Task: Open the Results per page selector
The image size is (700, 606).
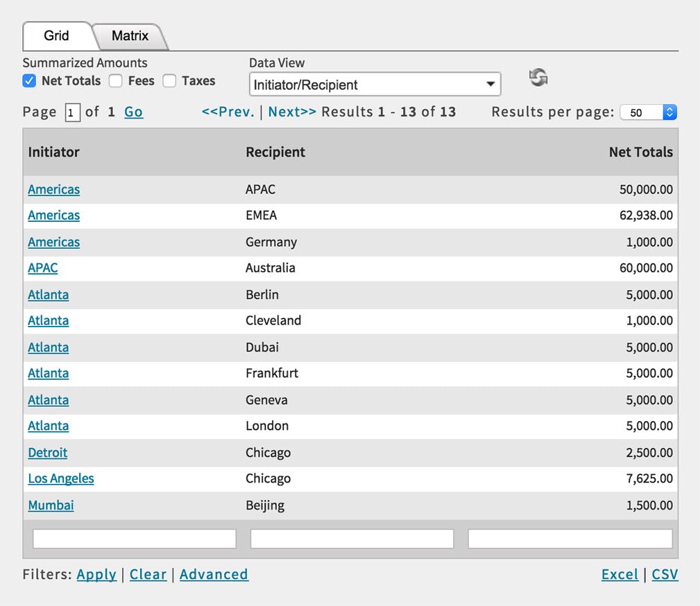Action: (648, 112)
